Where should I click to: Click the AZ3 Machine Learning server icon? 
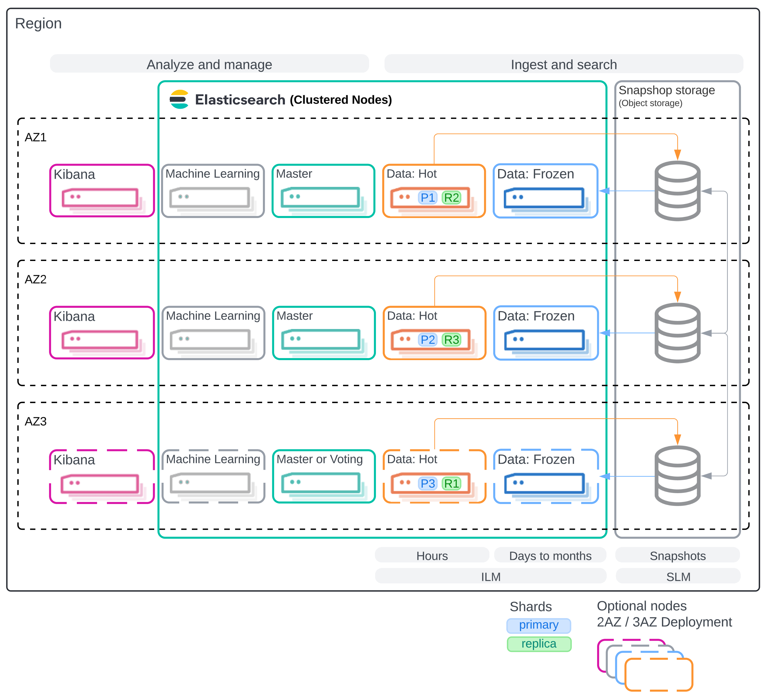click(x=210, y=483)
